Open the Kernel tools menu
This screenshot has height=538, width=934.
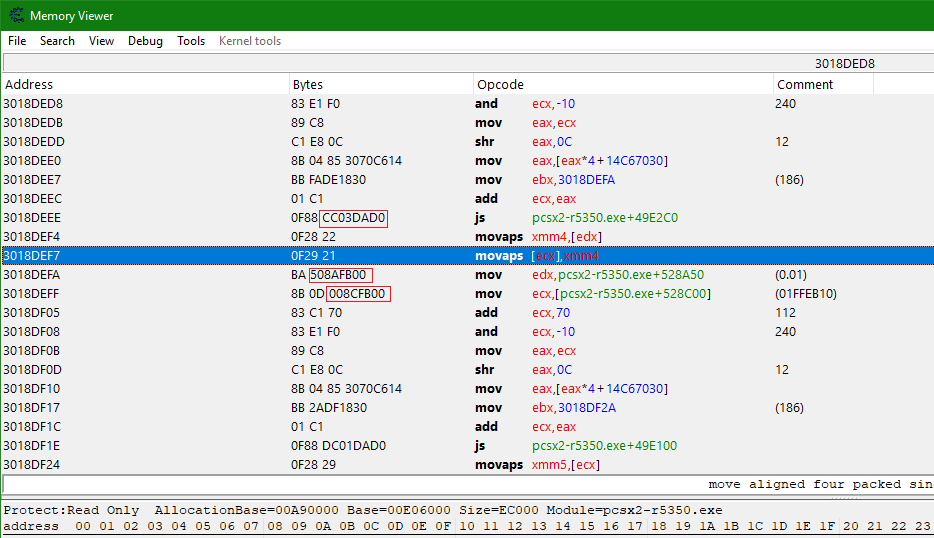pyautogui.click(x=250, y=41)
